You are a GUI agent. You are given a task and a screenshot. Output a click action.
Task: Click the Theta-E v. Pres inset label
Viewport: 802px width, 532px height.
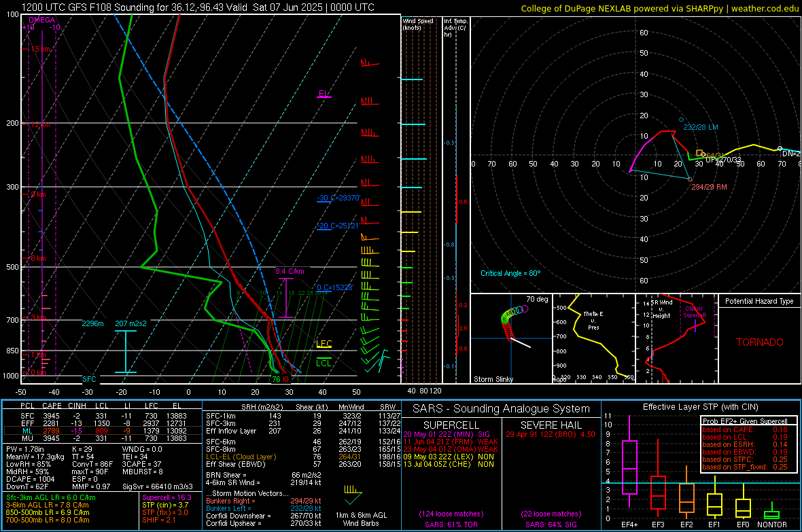coord(593,320)
